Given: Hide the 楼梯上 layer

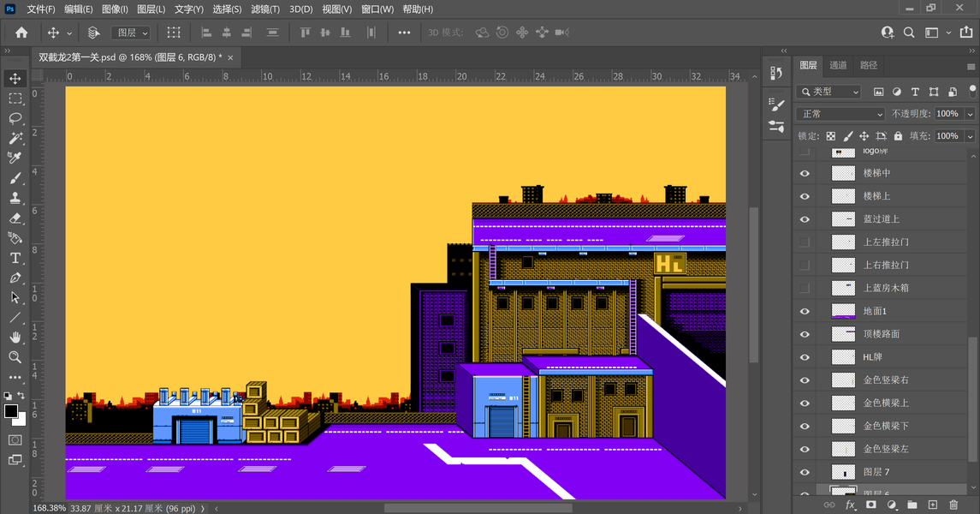Looking at the screenshot, I should click(x=805, y=196).
